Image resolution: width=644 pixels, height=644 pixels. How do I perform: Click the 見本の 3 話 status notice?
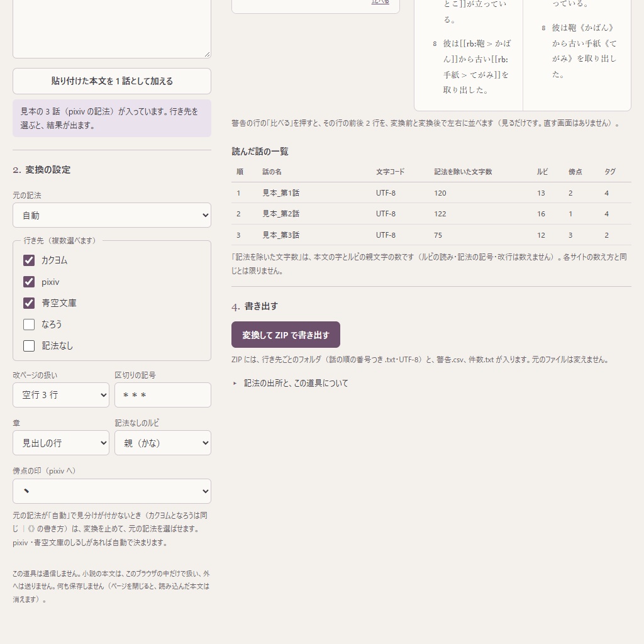click(x=112, y=118)
